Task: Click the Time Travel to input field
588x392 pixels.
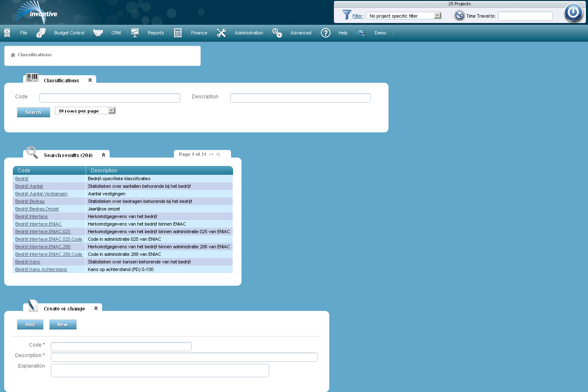Action: tap(525, 16)
